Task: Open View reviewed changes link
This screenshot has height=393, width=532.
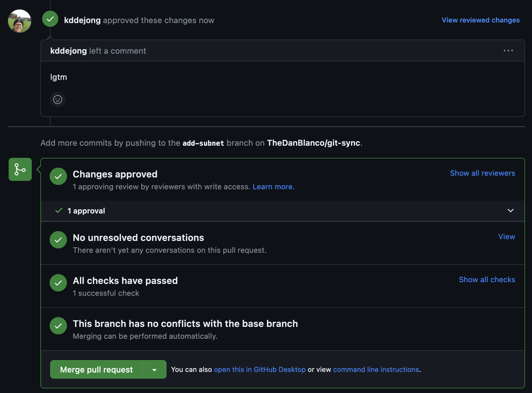Action: click(x=481, y=20)
